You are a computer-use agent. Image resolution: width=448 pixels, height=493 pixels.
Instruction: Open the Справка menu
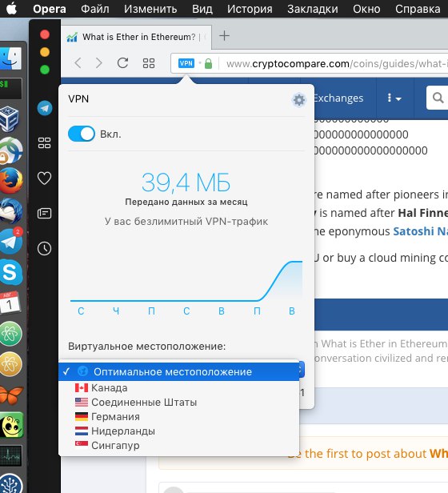418,9
